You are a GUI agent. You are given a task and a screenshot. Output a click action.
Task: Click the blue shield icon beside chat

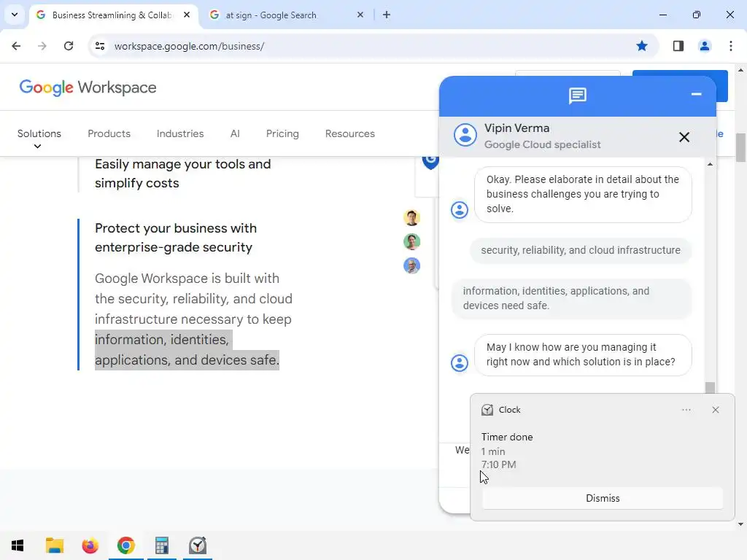(x=430, y=161)
